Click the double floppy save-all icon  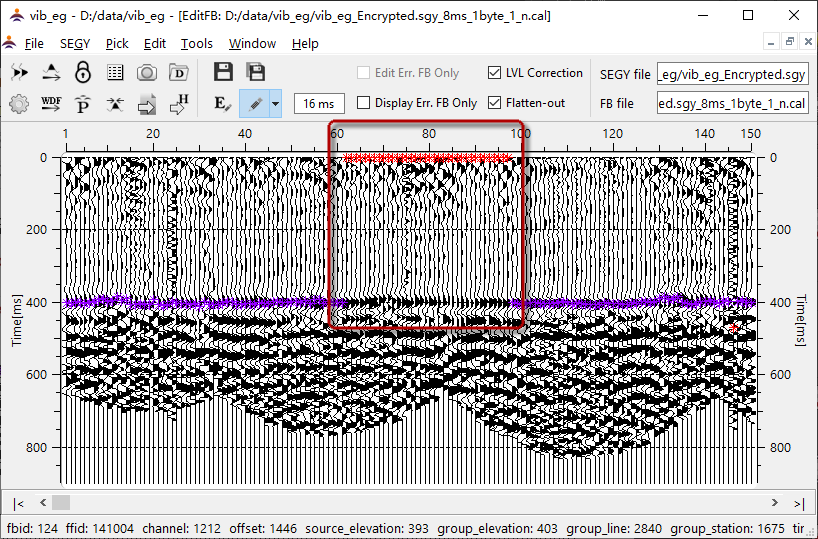pyautogui.click(x=256, y=72)
